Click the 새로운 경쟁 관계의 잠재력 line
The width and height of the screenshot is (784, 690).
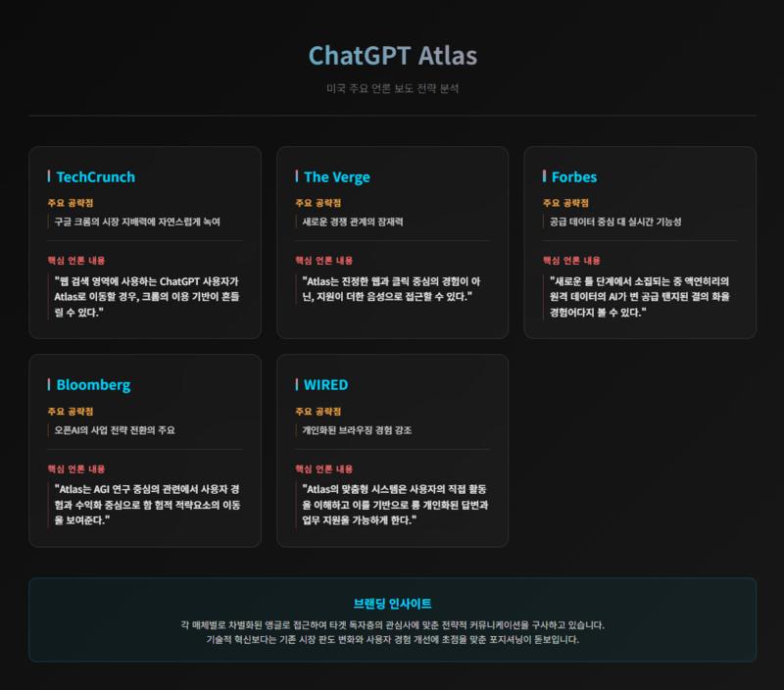[x=353, y=222]
